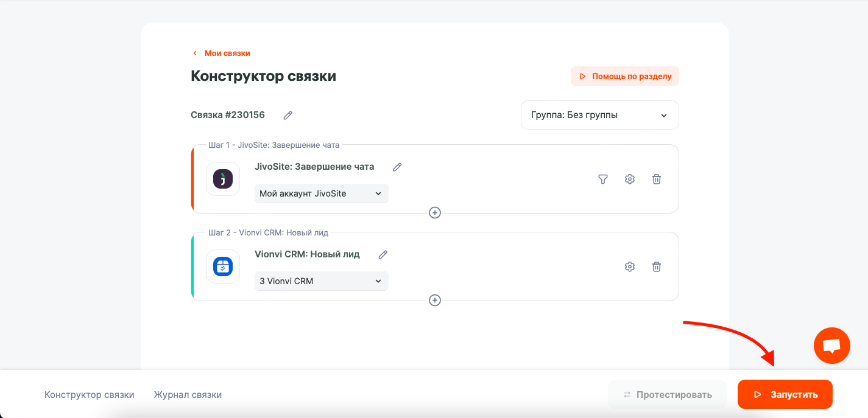Click JivoSite: Завершение чата step title
This screenshot has width=868, height=418.
(314, 167)
